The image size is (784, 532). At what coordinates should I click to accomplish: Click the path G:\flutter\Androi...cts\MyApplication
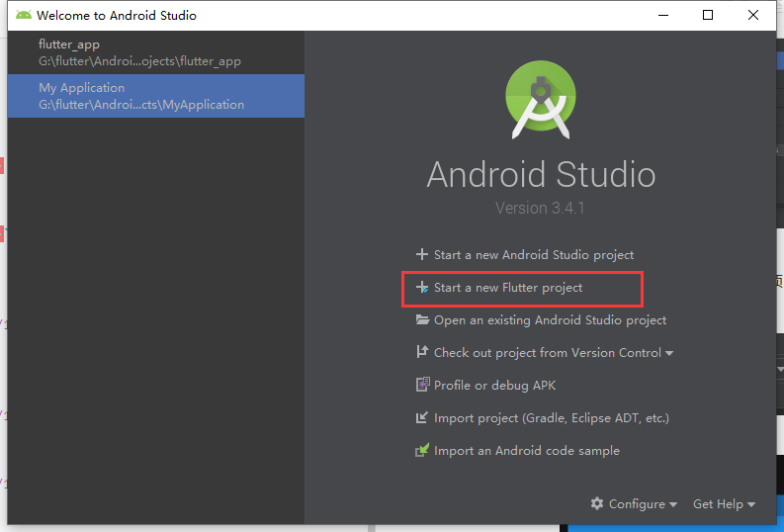pos(141,105)
